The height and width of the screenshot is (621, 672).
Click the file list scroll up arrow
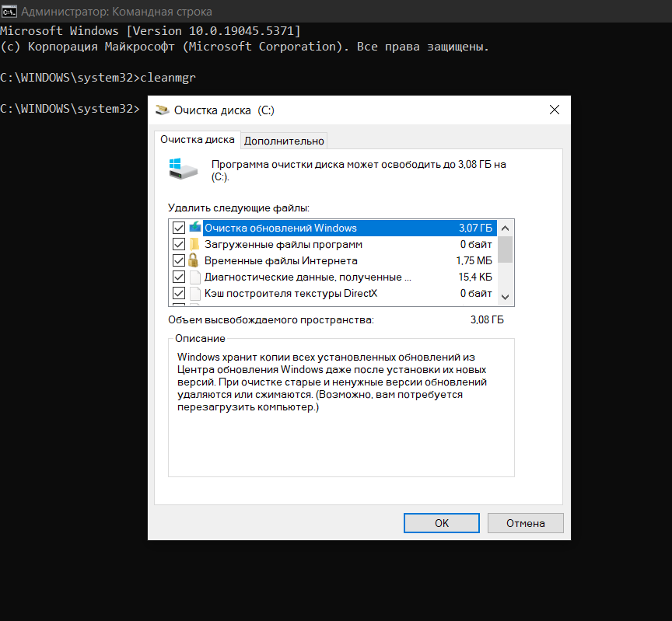pos(506,229)
